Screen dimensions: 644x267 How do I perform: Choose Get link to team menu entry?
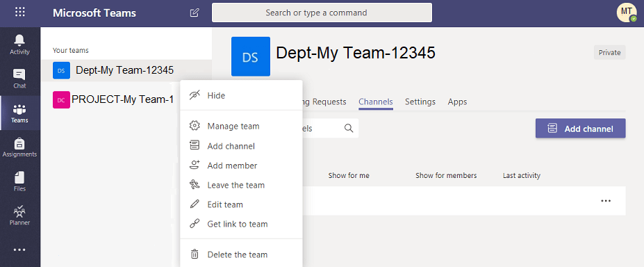coord(242,224)
